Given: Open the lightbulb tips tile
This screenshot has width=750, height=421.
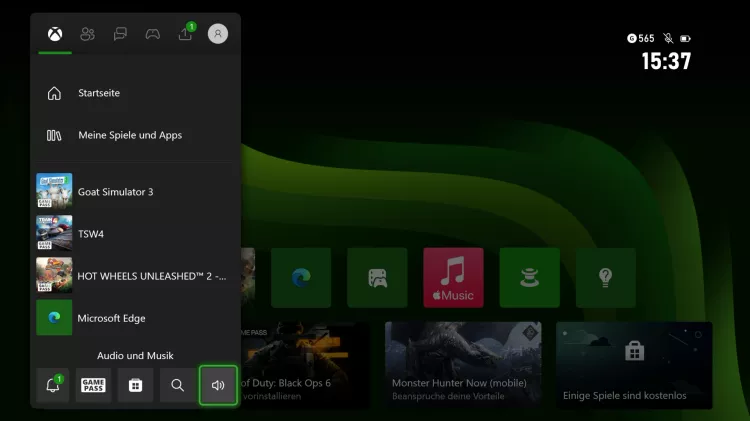Looking at the screenshot, I should click(606, 277).
